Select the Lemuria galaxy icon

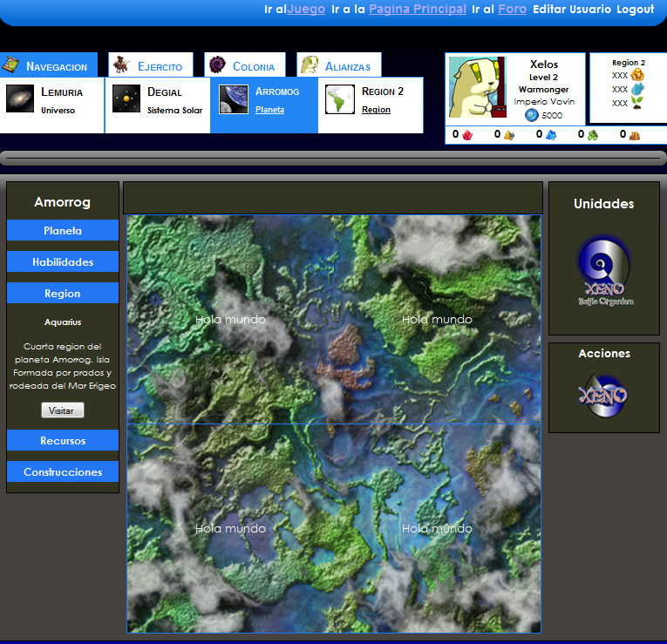pyautogui.click(x=20, y=99)
